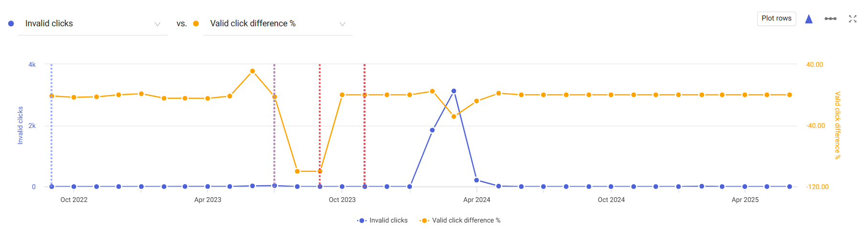Toggle Invalid clicks series in legend
868x244 pixels.
(x=388, y=220)
